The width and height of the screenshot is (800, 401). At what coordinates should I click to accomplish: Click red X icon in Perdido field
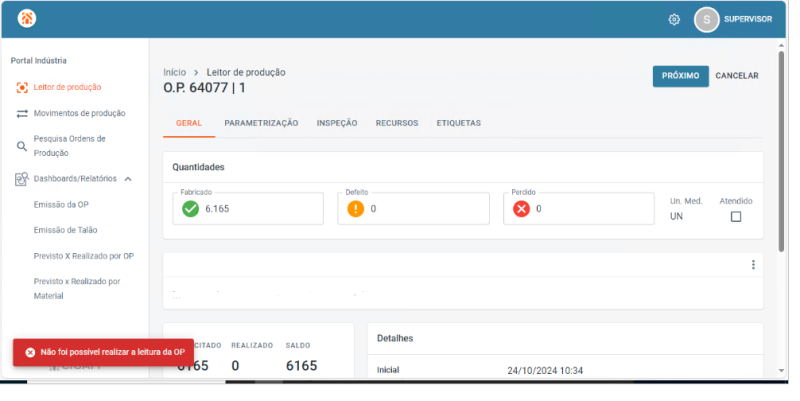click(521, 209)
